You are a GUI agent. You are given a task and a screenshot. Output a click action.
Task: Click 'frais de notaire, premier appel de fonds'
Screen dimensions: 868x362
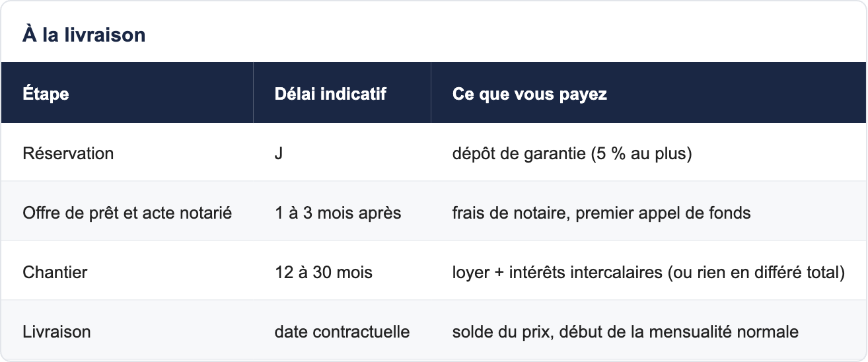pyautogui.click(x=602, y=213)
